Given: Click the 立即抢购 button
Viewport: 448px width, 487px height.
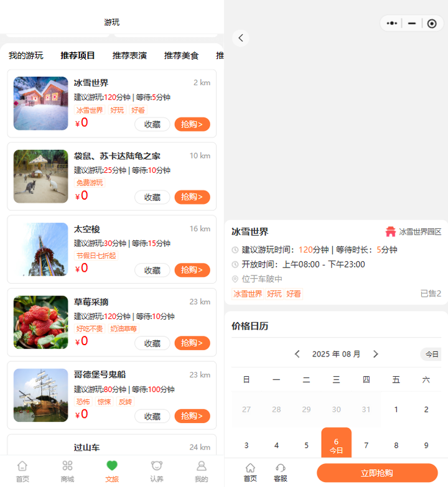Looking at the screenshot, I should point(377,473).
